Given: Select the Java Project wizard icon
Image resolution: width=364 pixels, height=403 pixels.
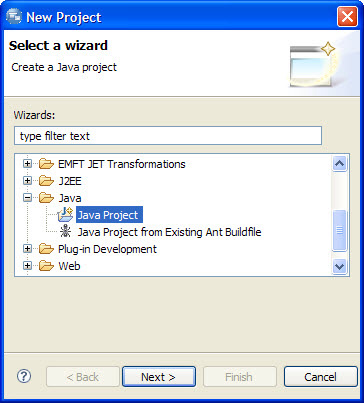Looking at the screenshot, I should point(65,215).
